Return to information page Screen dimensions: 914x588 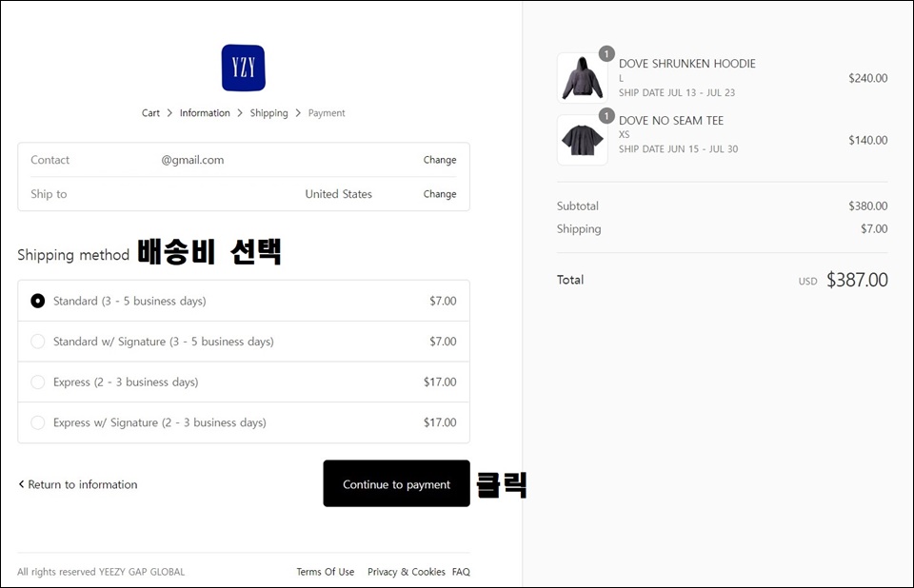click(x=77, y=484)
